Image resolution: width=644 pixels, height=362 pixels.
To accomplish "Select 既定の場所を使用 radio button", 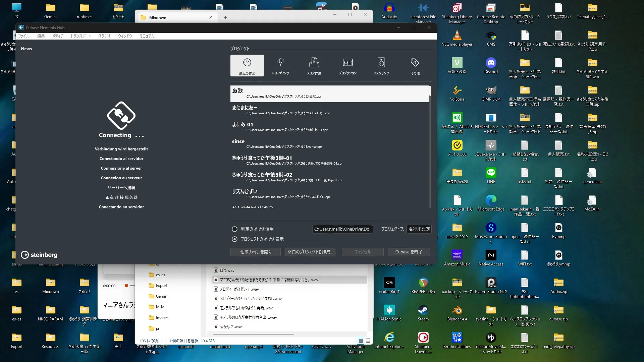I will [x=234, y=229].
